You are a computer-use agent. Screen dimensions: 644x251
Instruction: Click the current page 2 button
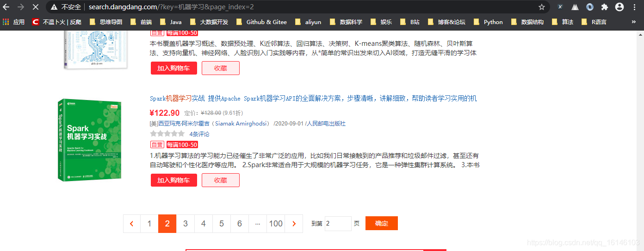point(167,224)
